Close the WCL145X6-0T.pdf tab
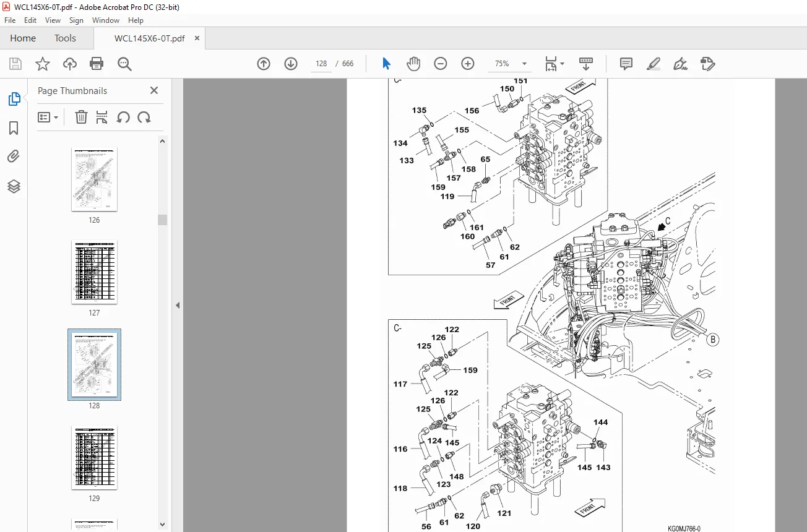807x532 pixels. (197, 38)
